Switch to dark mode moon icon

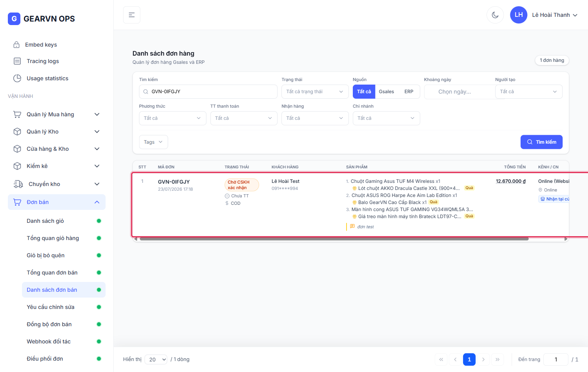495,15
